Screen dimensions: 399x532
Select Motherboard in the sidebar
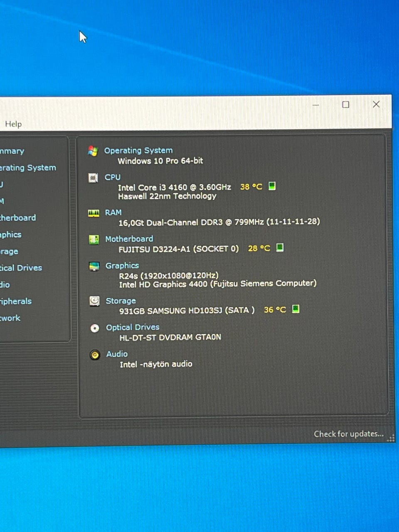pyautogui.click(x=18, y=218)
